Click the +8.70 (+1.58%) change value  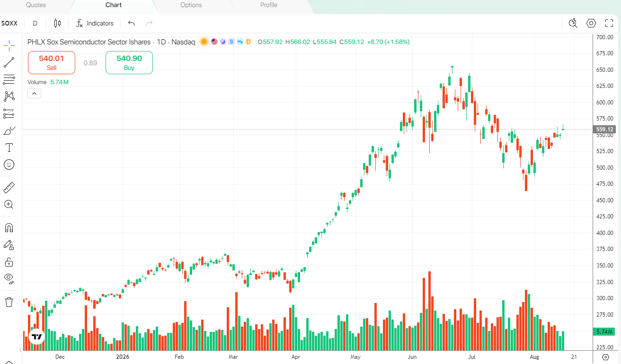(x=389, y=42)
